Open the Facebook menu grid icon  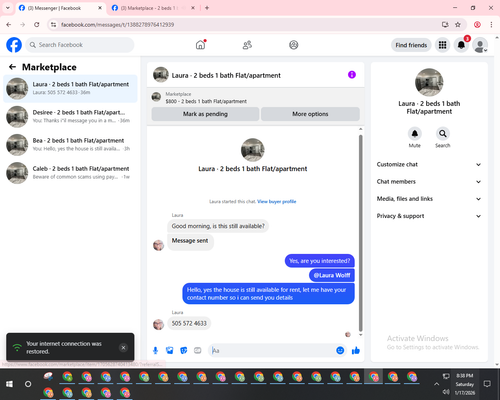(x=442, y=45)
